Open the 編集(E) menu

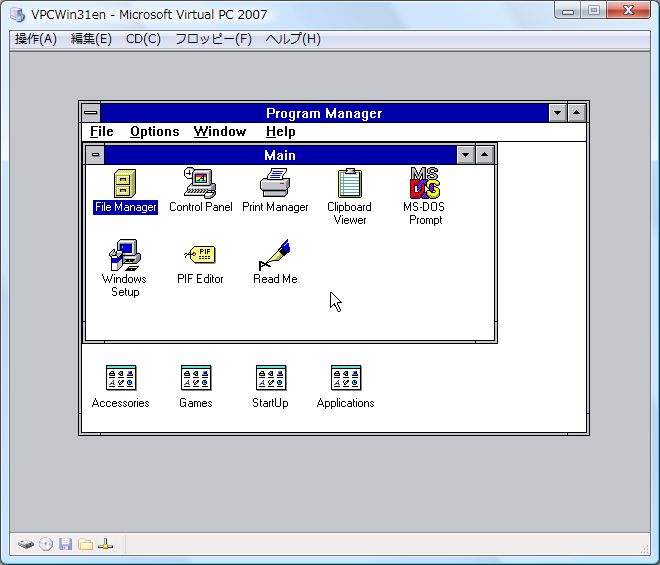coord(91,39)
